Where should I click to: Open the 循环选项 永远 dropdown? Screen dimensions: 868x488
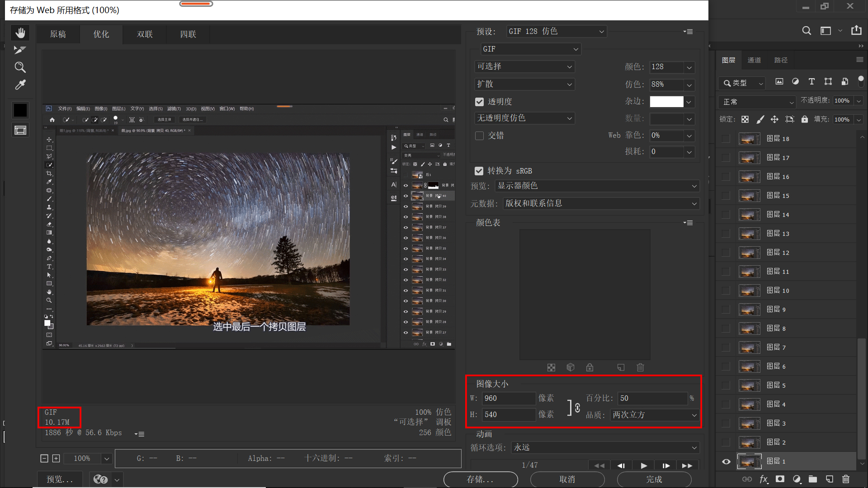[x=605, y=447]
